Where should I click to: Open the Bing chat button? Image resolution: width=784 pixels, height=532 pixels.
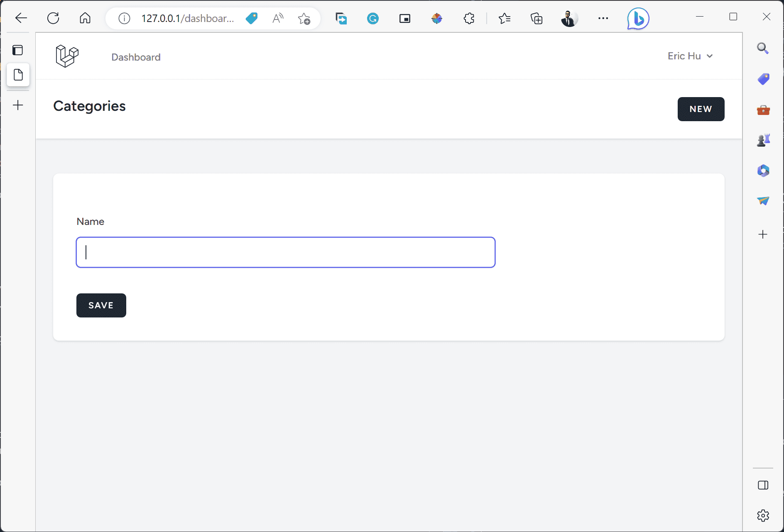(x=638, y=19)
